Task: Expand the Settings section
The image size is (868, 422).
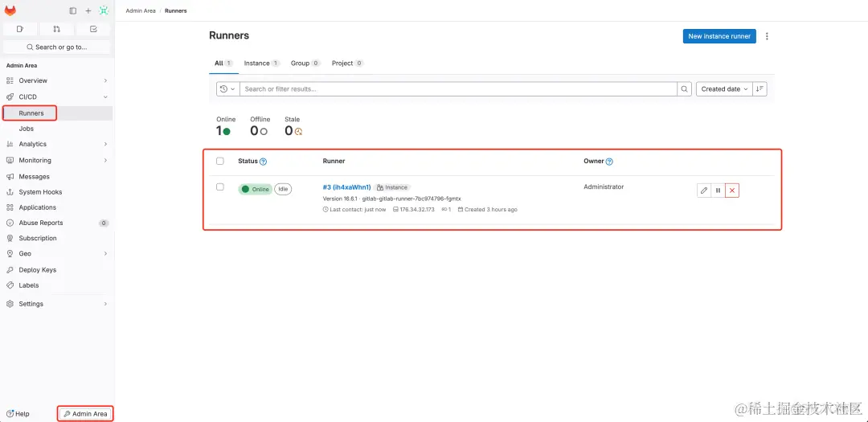Action: point(58,304)
